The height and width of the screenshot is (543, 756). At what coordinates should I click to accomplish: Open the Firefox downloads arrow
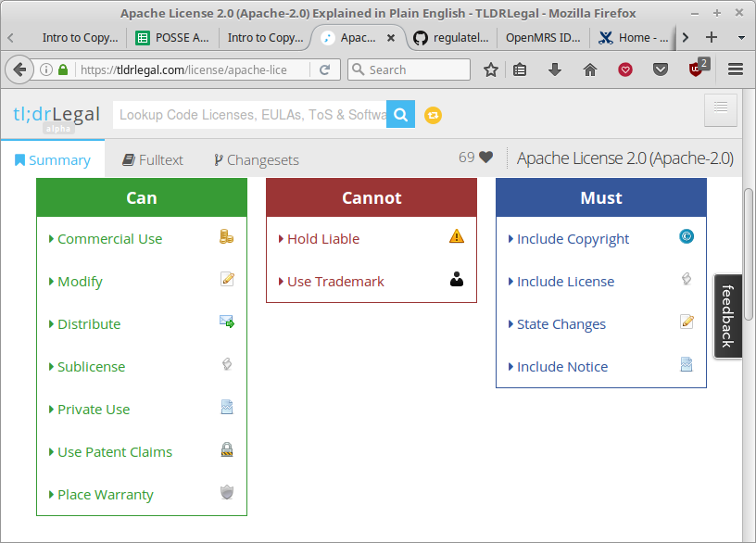555,69
